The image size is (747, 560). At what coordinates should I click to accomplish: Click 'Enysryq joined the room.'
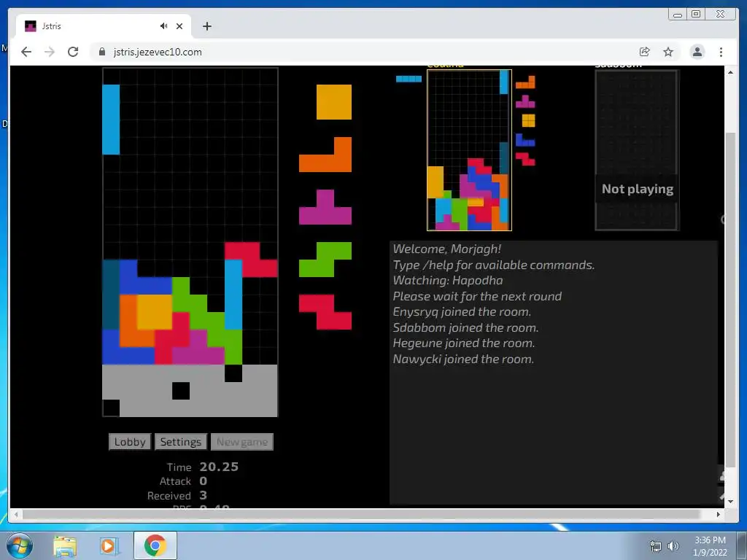(462, 312)
